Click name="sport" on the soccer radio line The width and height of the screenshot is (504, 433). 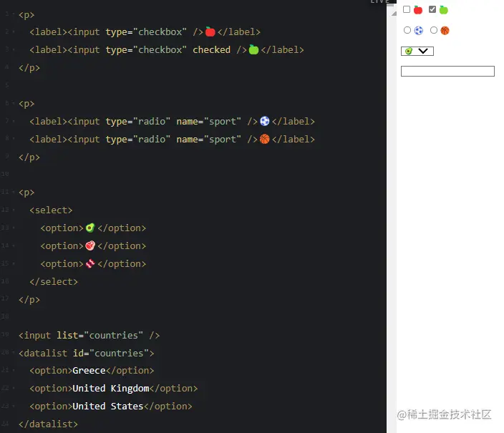(x=208, y=122)
